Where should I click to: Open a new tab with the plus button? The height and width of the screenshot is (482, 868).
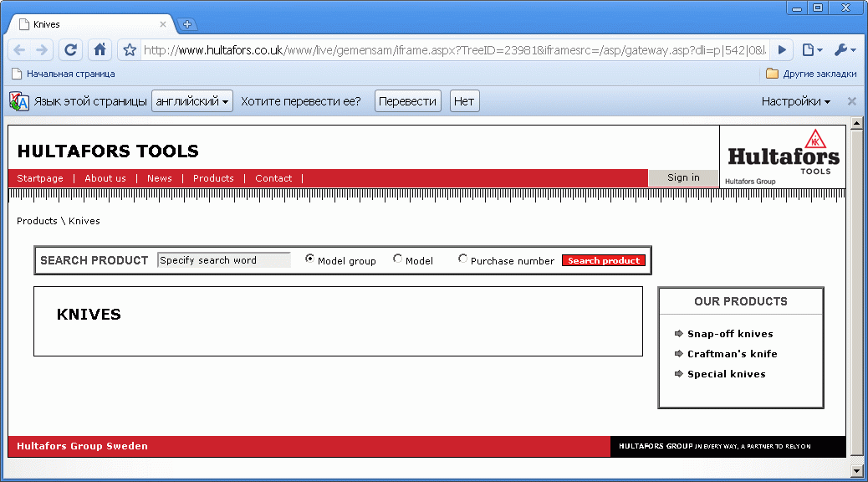[187, 24]
